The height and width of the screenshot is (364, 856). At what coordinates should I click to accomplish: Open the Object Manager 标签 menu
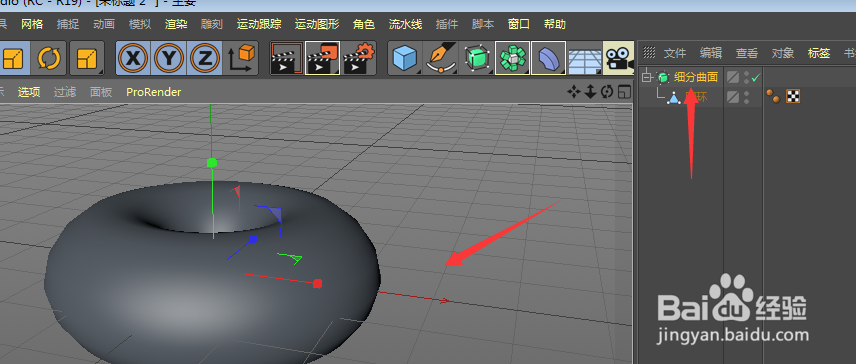click(x=819, y=53)
